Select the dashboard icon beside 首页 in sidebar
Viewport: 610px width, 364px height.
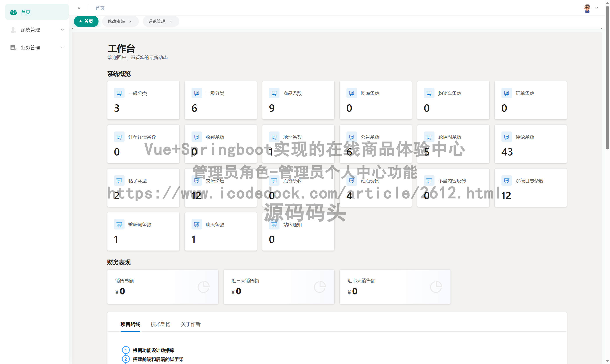[13, 12]
